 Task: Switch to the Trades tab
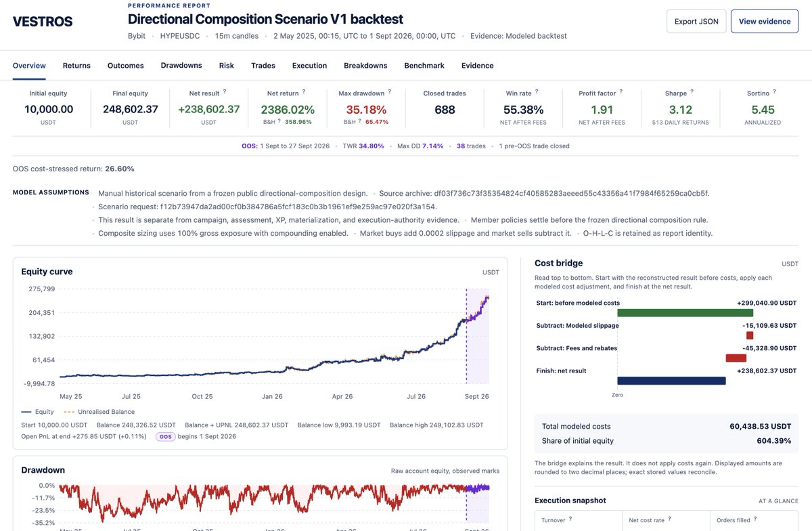click(263, 66)
